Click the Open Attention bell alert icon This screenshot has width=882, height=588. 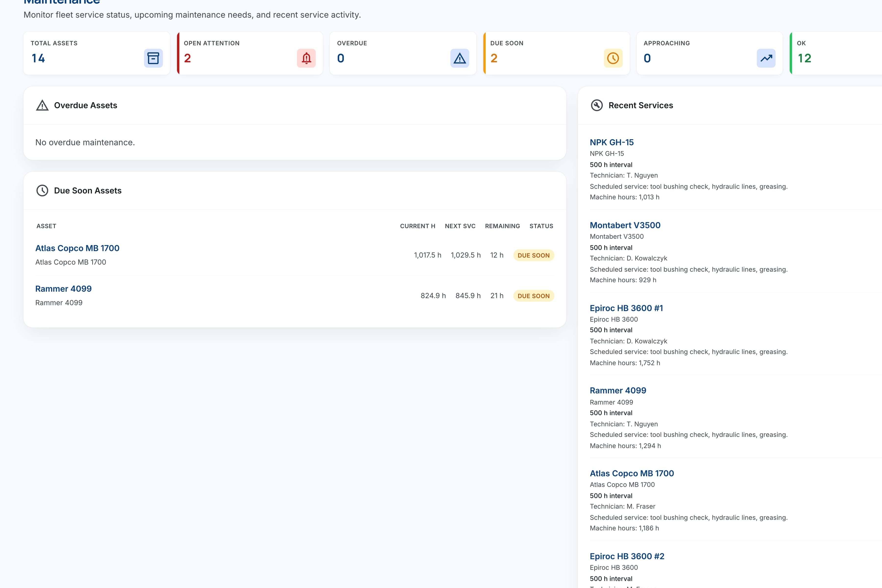tap(306, 58)
